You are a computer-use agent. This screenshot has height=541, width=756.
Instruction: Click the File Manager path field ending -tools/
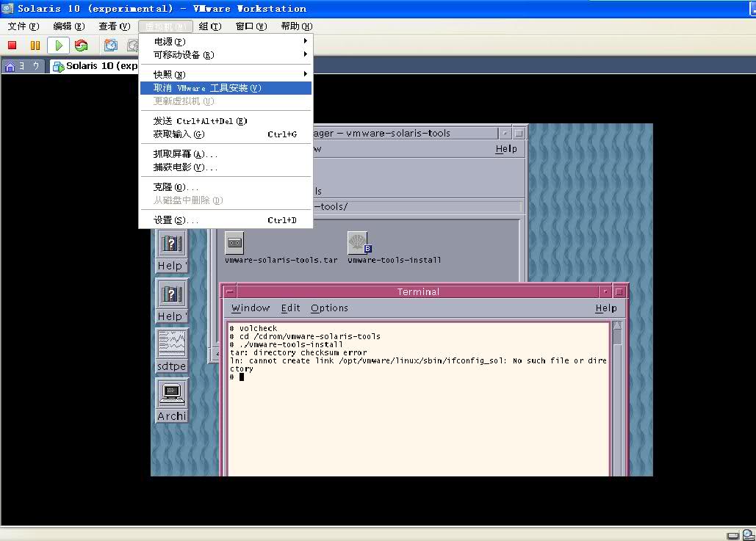[417, 207]
